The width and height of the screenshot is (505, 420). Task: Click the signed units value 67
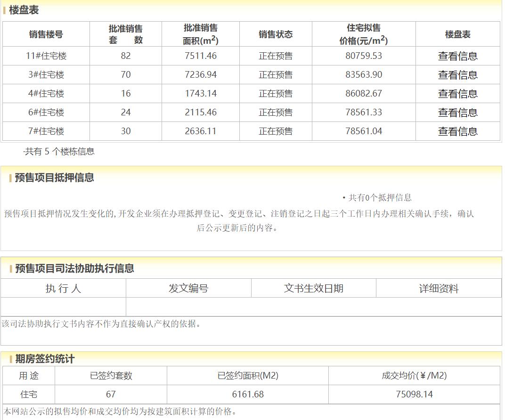click(x=111, y=394)
